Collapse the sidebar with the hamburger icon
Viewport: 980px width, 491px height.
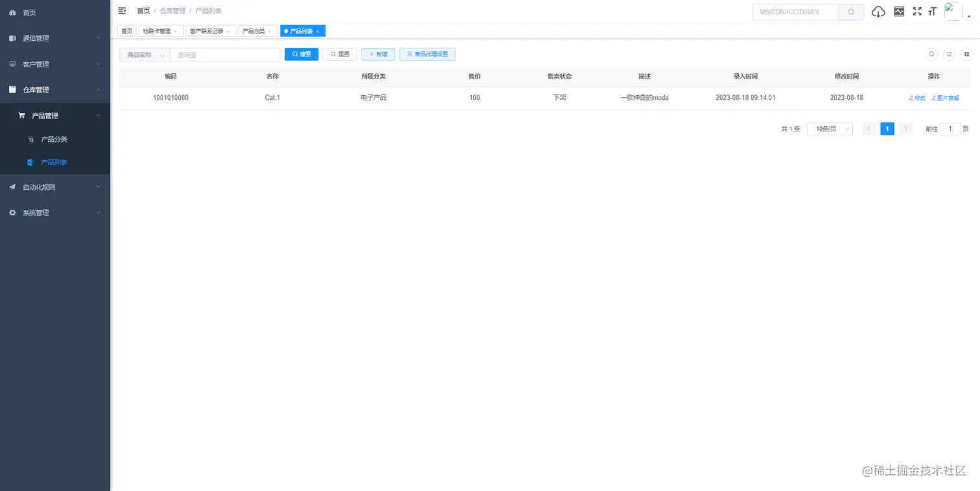click(x=122, y=11)
